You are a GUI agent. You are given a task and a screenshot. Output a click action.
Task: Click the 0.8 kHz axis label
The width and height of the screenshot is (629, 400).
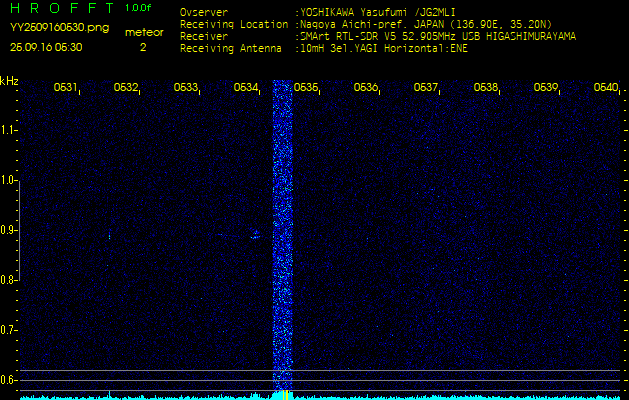7,280
